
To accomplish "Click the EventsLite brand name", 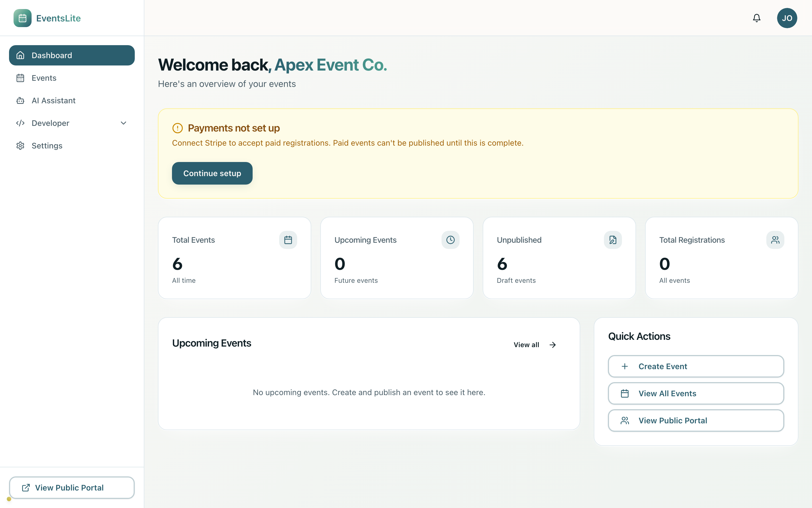I will (58, 18).
